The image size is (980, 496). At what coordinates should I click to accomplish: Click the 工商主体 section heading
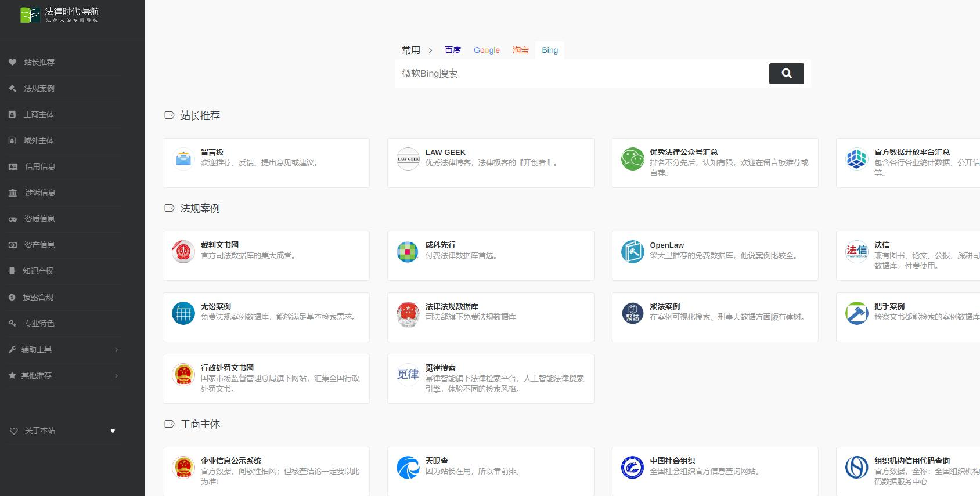tap(200, 424)
